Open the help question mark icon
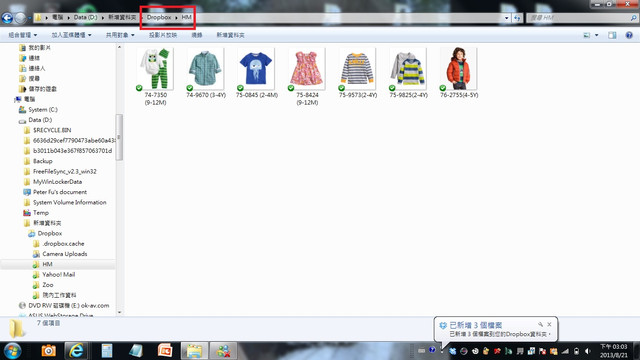Screen dimensions: 640x360 coord(629,35)
